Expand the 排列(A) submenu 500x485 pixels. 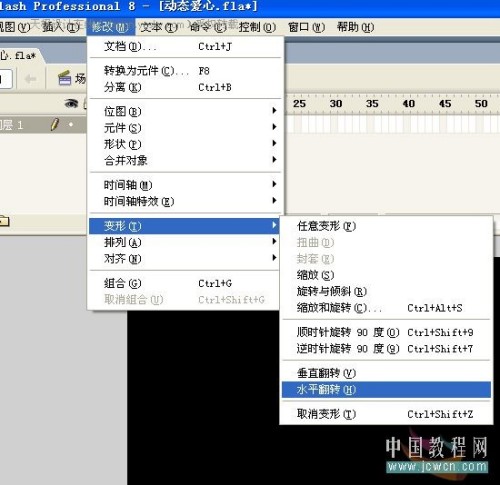point(185,242)
